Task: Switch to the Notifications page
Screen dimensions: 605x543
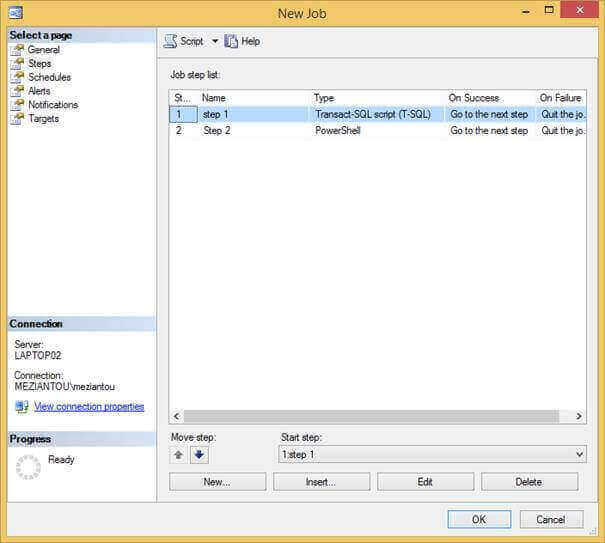Action: [x=52, y=105]
